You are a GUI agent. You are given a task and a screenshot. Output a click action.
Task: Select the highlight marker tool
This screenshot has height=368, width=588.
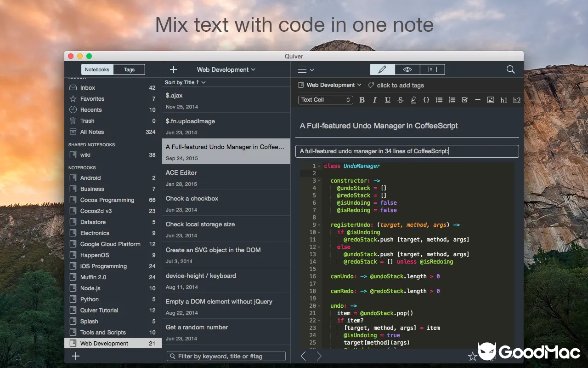click(413, 100)
